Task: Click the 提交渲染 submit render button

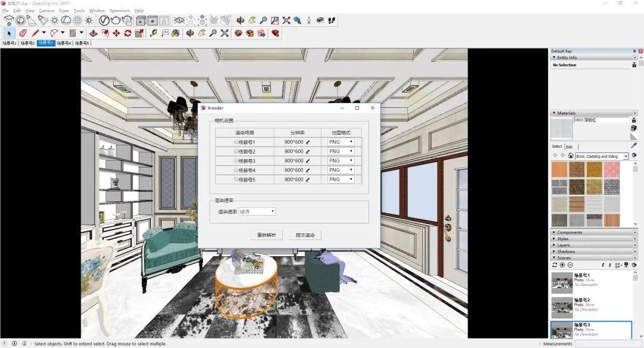Action: point(305,235)
